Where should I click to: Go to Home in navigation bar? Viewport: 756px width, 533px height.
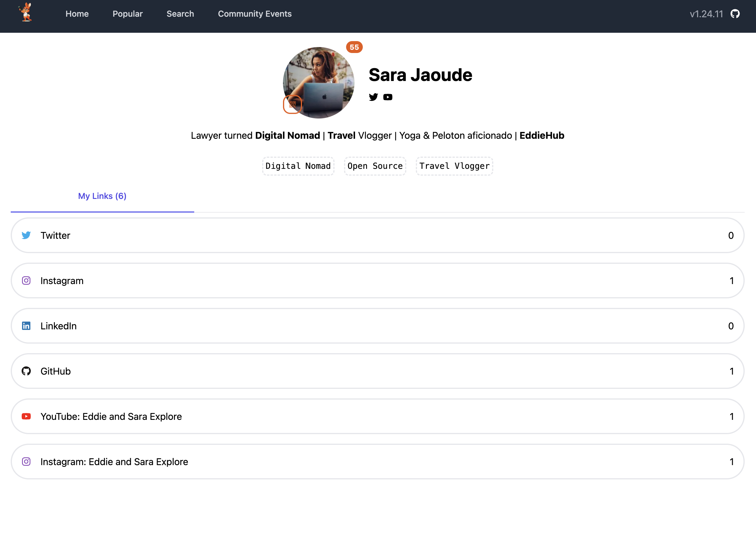tap(77, 14)
